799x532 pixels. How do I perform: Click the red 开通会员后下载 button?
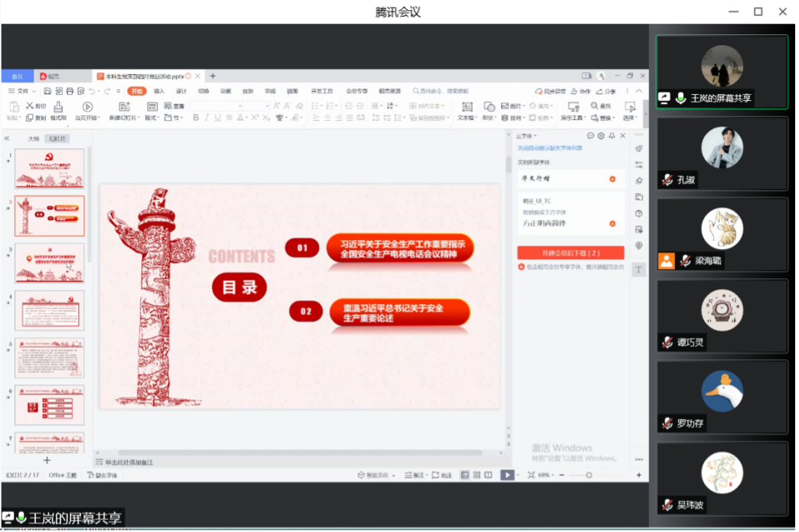570,252
